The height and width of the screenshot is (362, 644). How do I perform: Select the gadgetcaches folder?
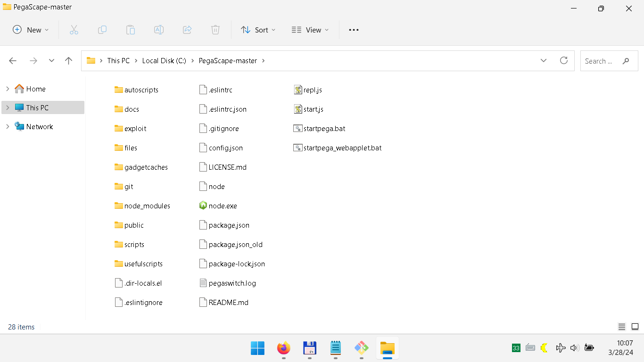[141, 167]
